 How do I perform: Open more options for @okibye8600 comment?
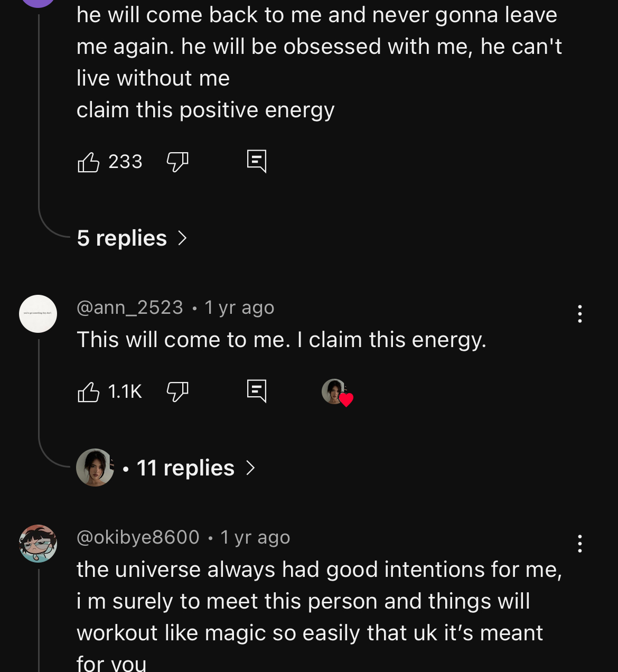(x=580, y=544)
